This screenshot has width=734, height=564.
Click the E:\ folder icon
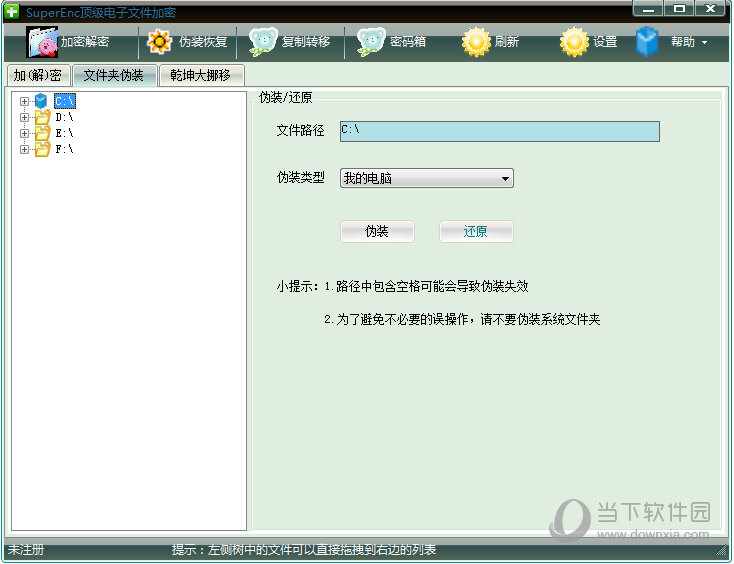[42, 133]
